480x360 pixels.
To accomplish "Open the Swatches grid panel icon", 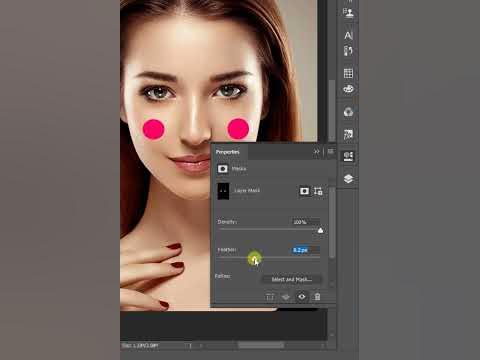I will [348, 73].
